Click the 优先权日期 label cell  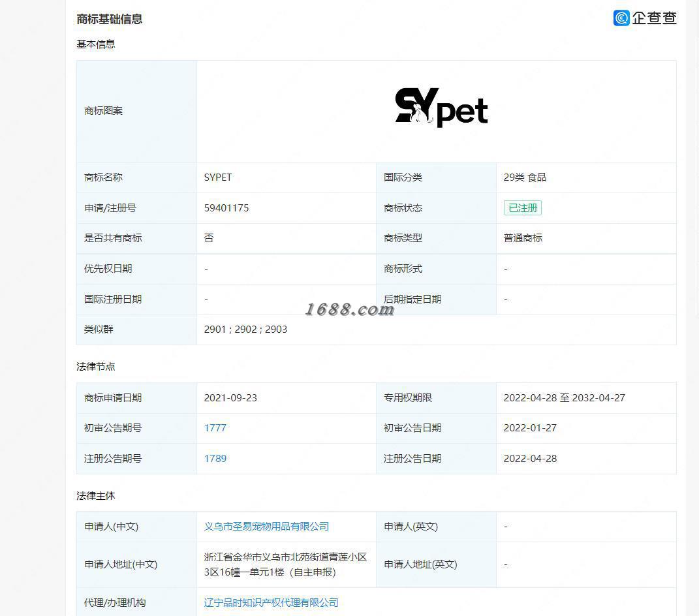[136, 269]
